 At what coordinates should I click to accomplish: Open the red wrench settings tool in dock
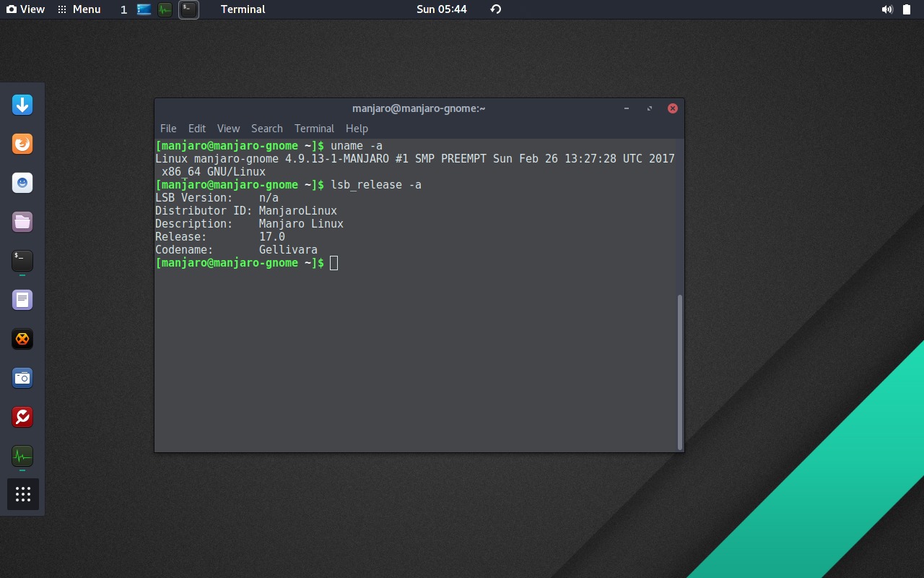22,417
